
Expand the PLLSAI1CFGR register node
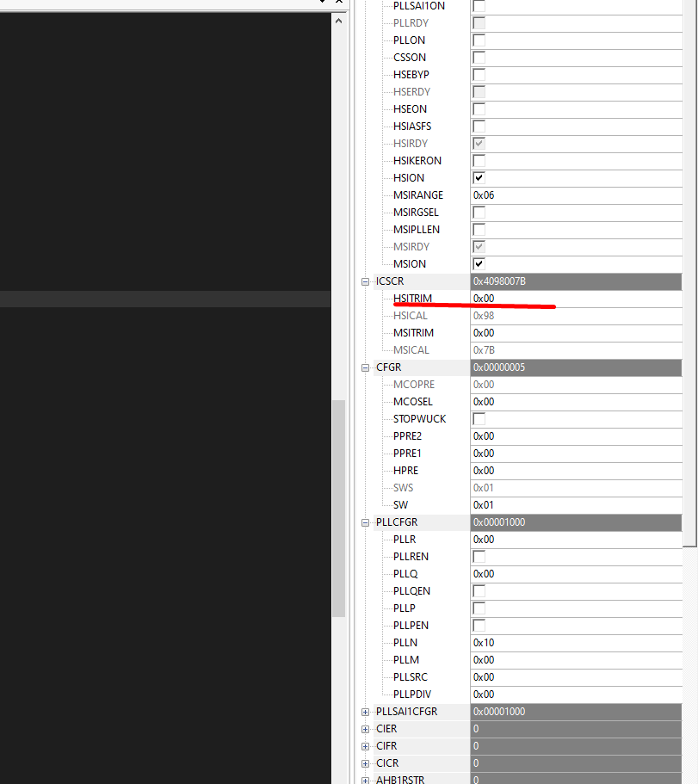pos(366,712)
